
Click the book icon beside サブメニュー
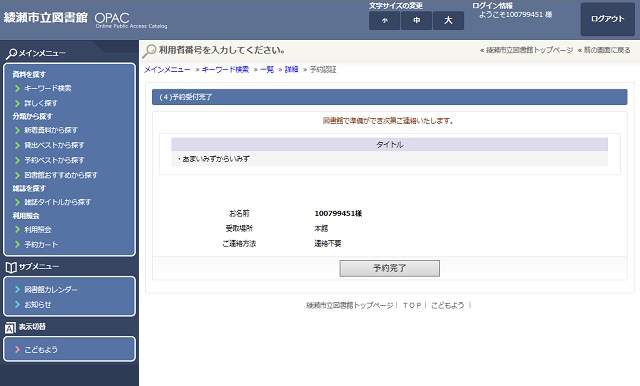(11, 267)
